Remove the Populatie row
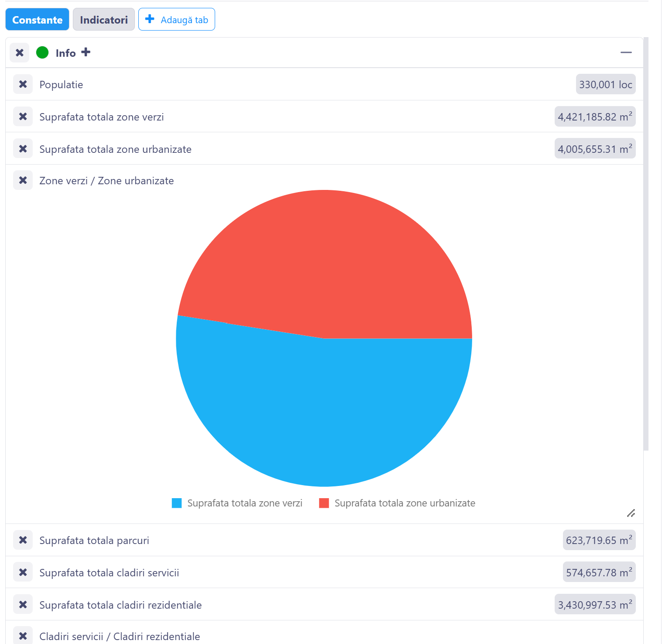 coord(23,84)
